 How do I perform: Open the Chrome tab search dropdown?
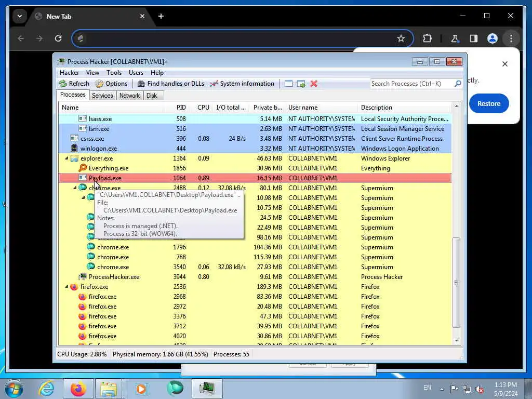(x=20, y=16)
